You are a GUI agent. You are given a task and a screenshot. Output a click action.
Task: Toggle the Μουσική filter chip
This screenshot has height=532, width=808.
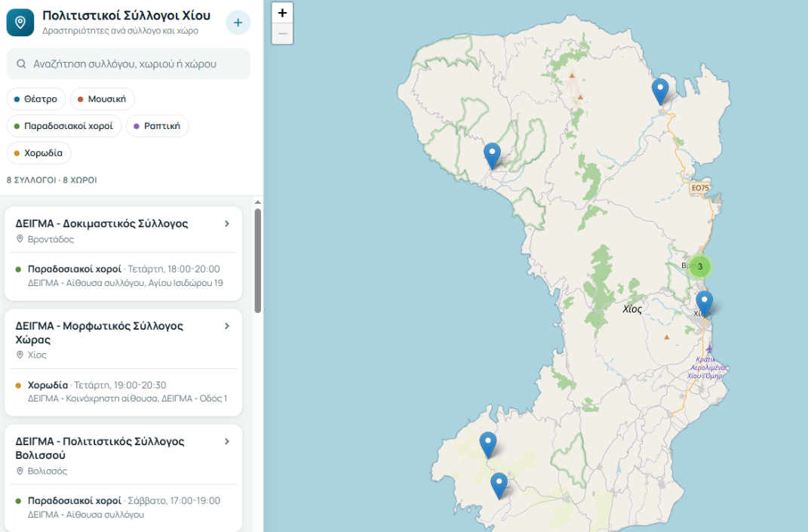(102, 99)
